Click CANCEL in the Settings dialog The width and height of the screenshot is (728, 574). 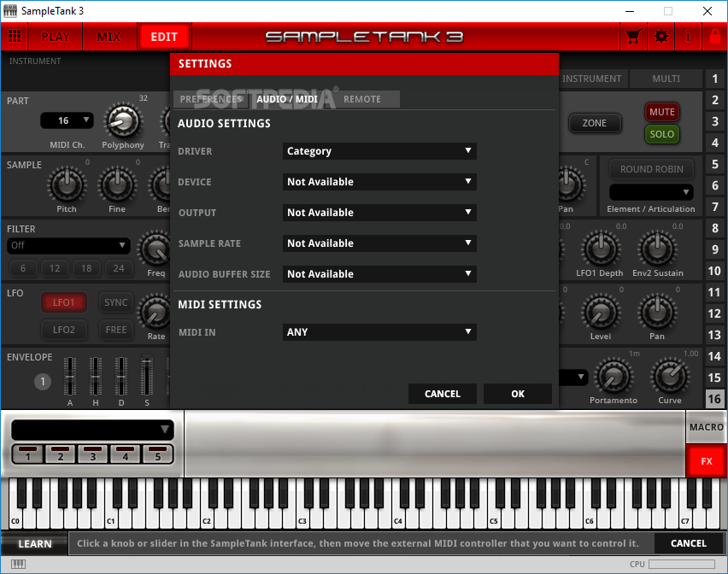[x=443, y=394]
